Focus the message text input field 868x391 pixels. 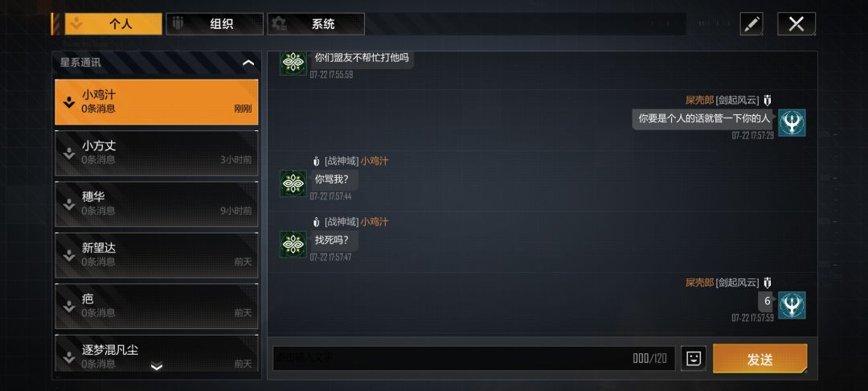click(x=474, y=358)
